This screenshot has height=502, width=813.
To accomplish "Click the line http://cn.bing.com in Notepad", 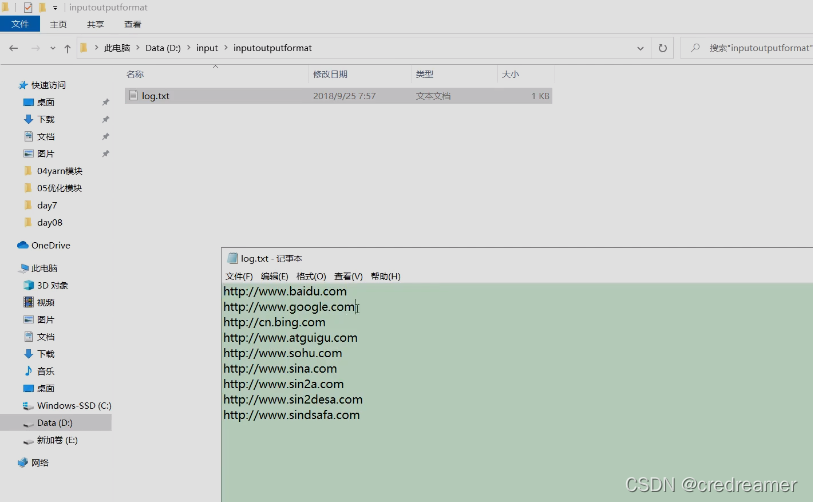I will [274, 323].
